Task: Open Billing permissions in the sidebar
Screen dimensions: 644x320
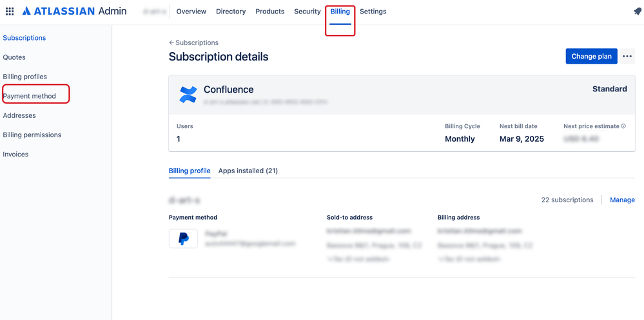Action: tap(32, 135)
